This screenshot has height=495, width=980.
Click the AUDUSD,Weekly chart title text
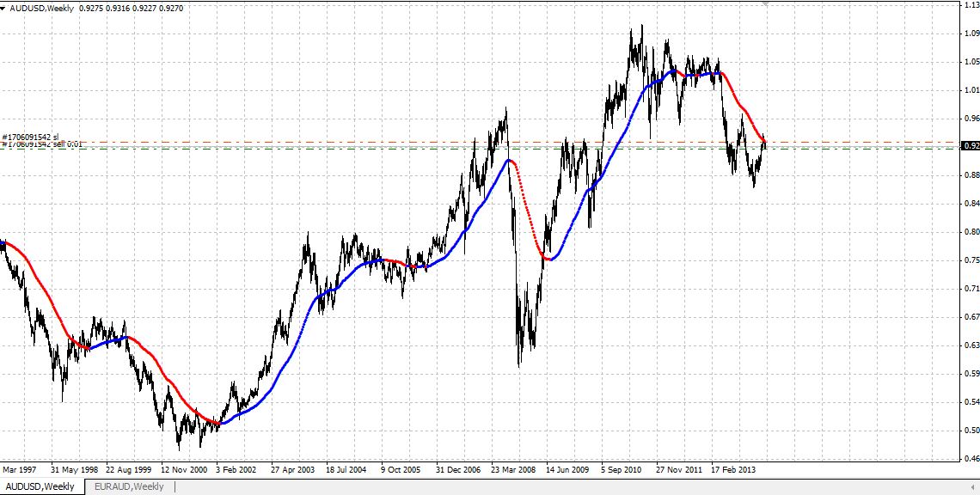[41, 9]
